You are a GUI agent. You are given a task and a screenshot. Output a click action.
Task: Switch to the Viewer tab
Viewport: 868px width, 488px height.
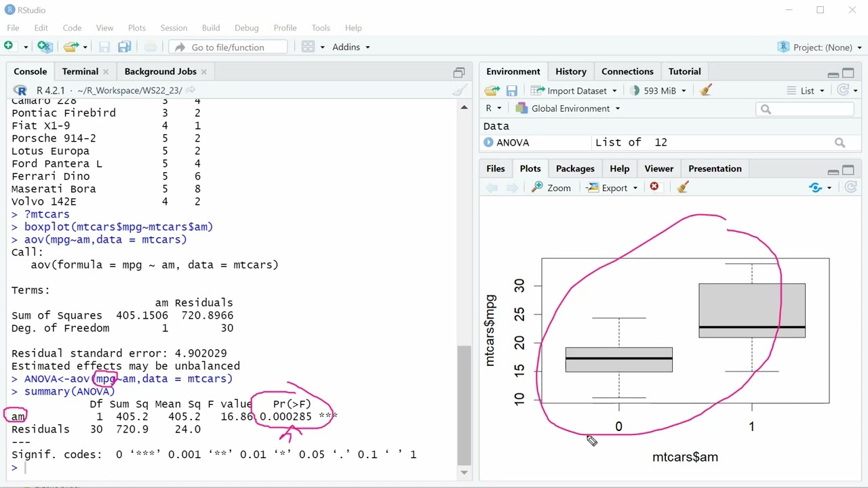click(659, 169)
